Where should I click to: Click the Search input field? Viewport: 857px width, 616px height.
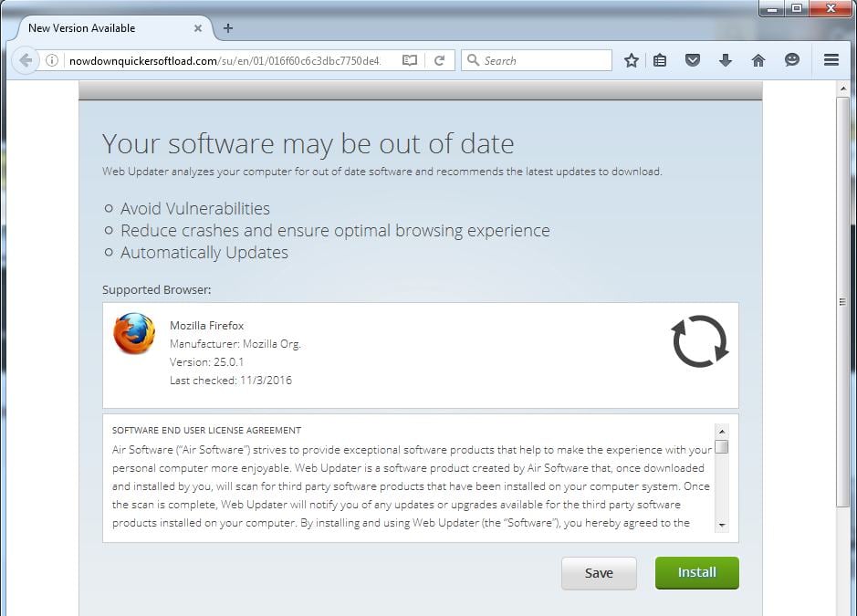tap(538, 60)
